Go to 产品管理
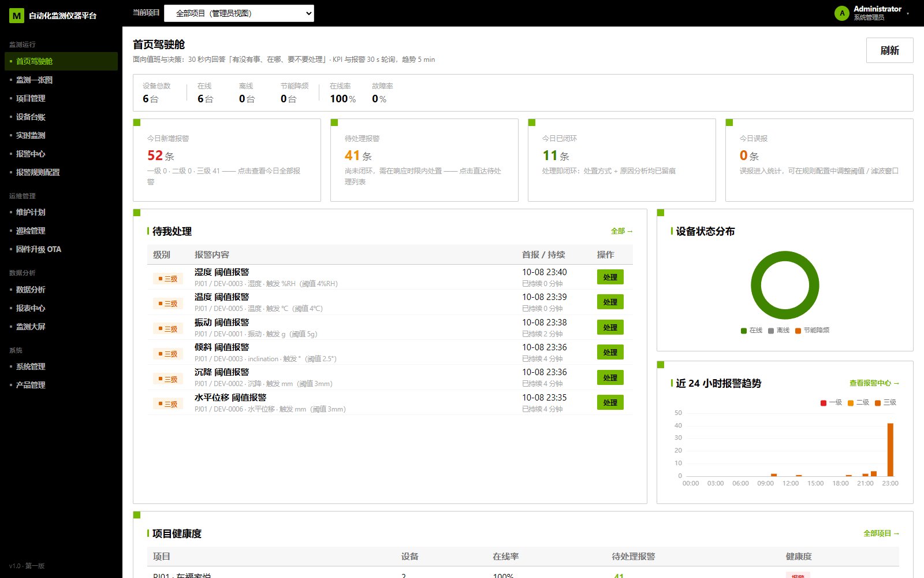The image size is (924, 578). point(61,385)
